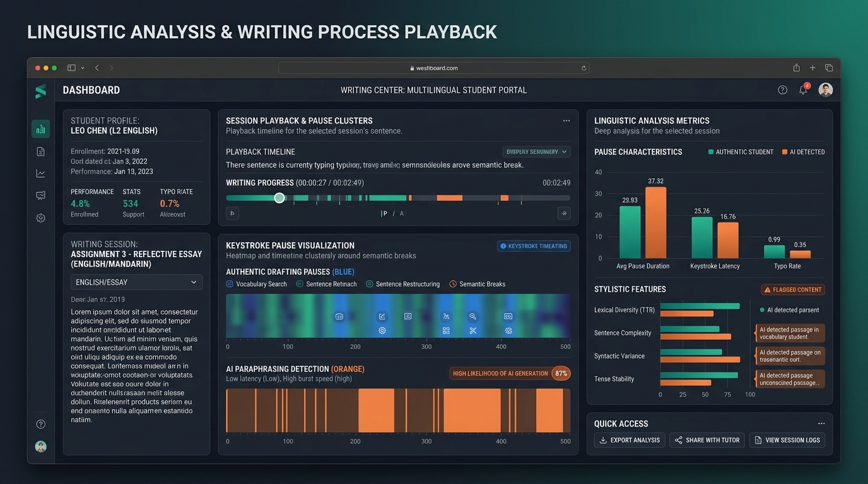Toggle the Sentence Restructuring legend item
This screenshot has width=868, height=484.
(x=403, y=284)
